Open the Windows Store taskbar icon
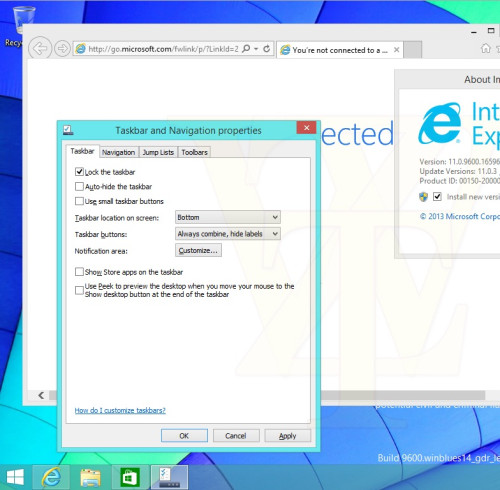Image resolution: width=500 pixels, height=490 pixels. (x=130, y=477)
